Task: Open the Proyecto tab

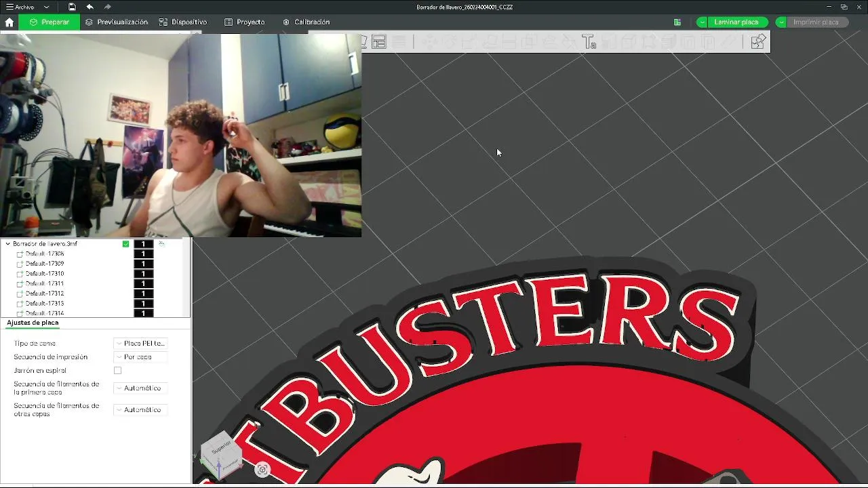Action: pos(245,22)
